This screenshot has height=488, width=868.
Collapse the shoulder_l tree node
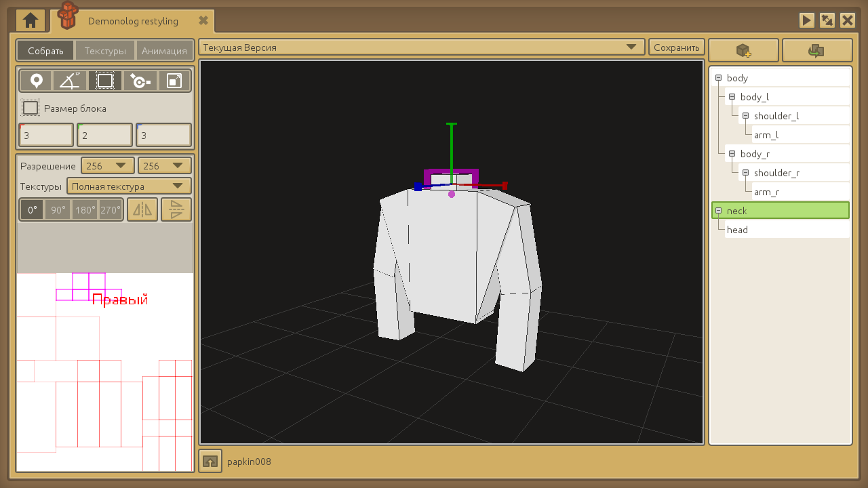coord(745,116)
